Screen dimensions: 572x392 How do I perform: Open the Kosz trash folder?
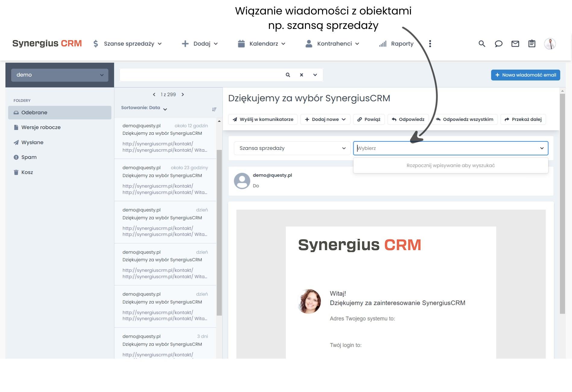click(27, 172)
